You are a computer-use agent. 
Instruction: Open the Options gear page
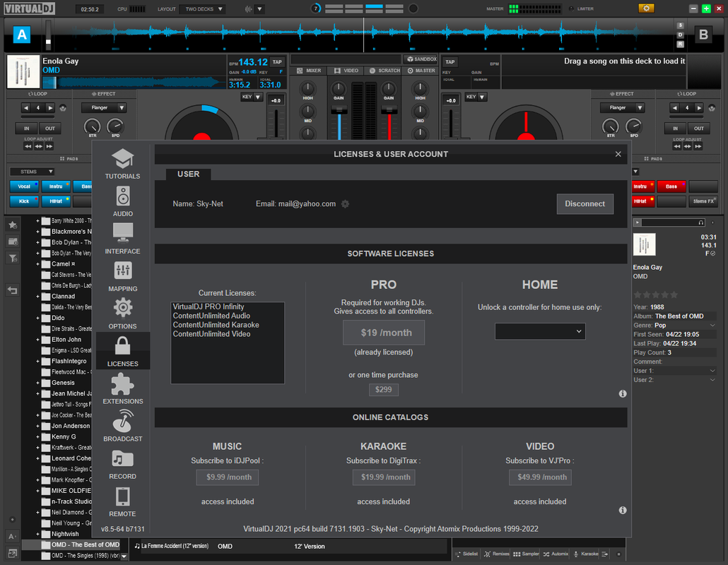coord(122,314)
